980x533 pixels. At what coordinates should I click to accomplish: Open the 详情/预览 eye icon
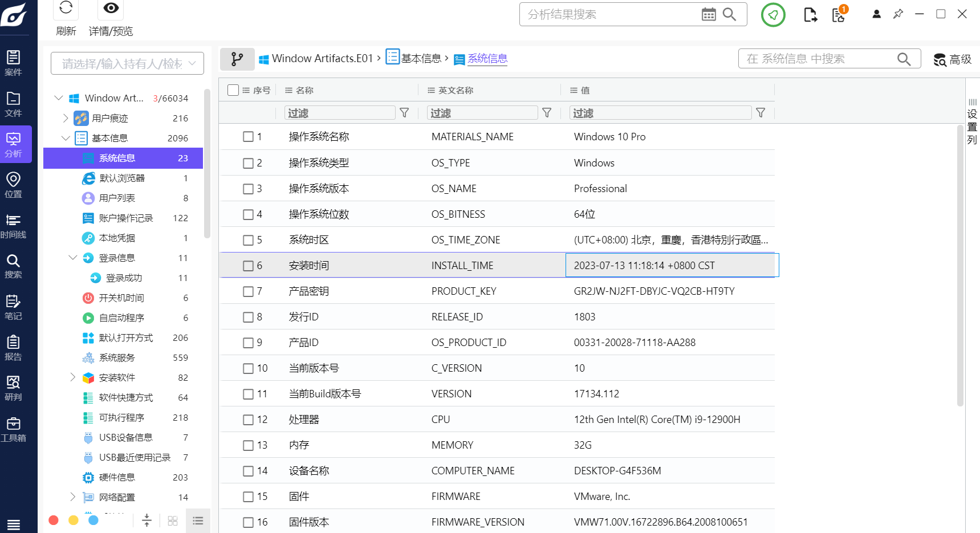click(111, 8)
